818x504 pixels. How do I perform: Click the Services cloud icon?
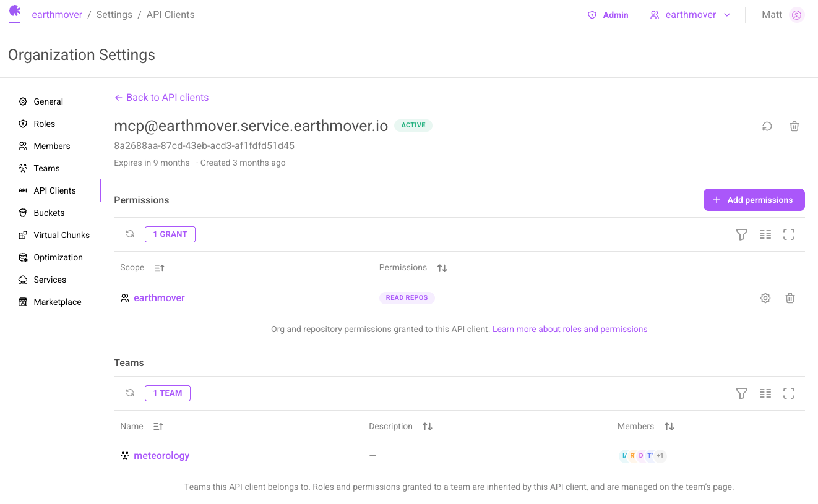pyautogui.click(x=23, y=280)
